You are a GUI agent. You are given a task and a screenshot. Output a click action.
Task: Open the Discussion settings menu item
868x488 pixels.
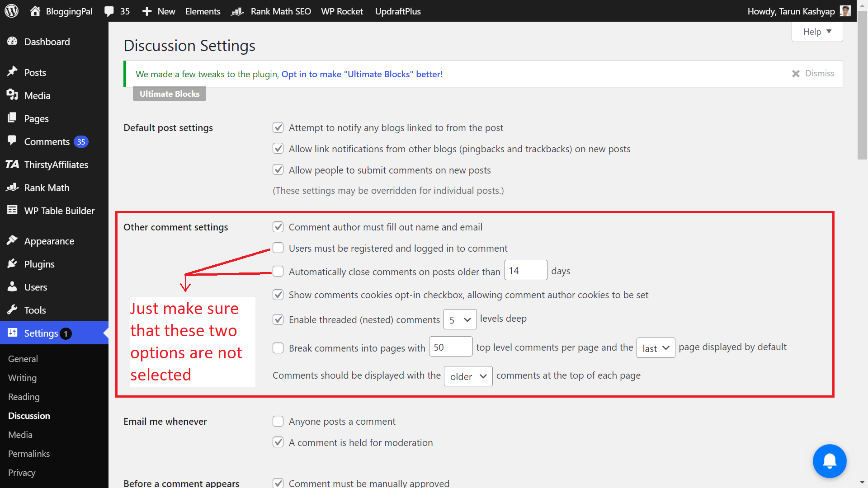tap(29, 415)
